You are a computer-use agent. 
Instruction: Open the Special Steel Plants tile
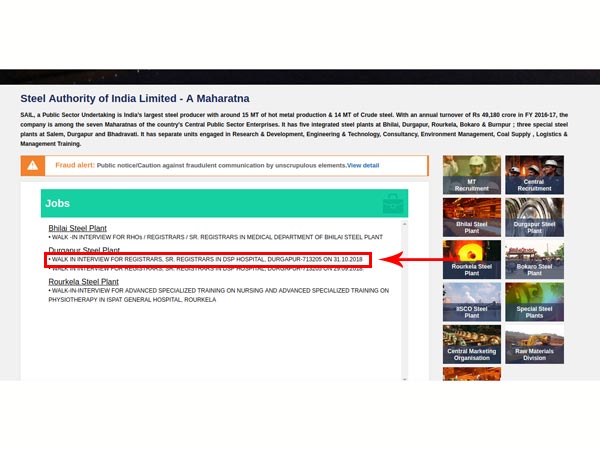(534, 302)
